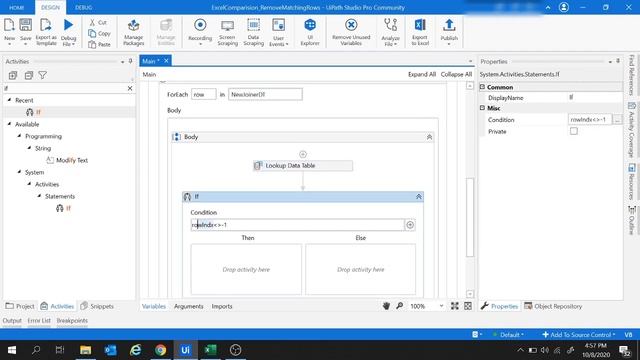
Task: Open the Output panel
Action: pos(12,320)
